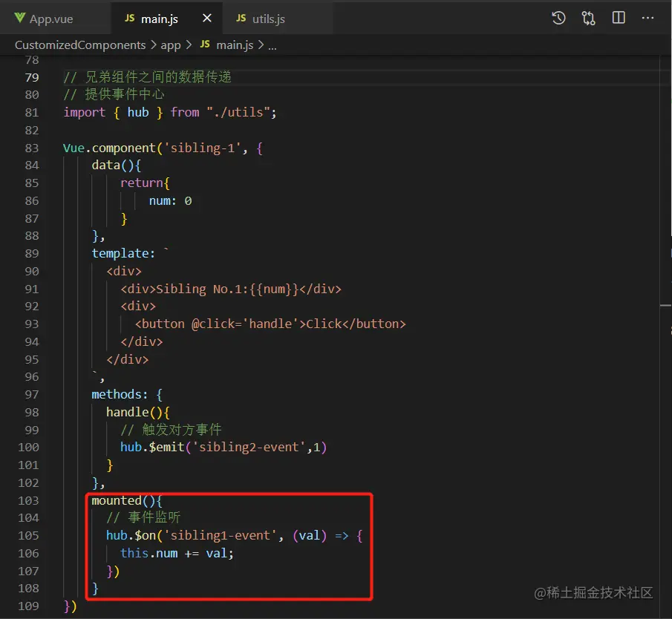Split the editor to the right
This screenshot has width=672, height=619.
[619, 18]
